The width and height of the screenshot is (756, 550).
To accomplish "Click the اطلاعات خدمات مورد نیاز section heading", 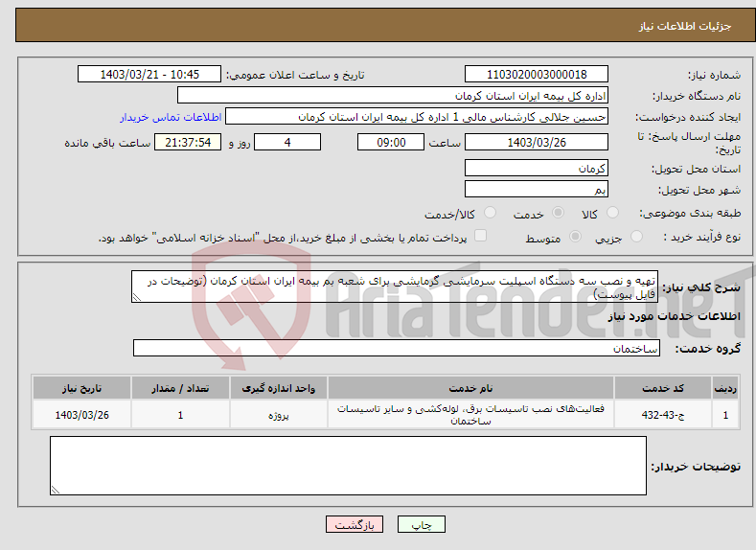I will [x=674, y=316].
